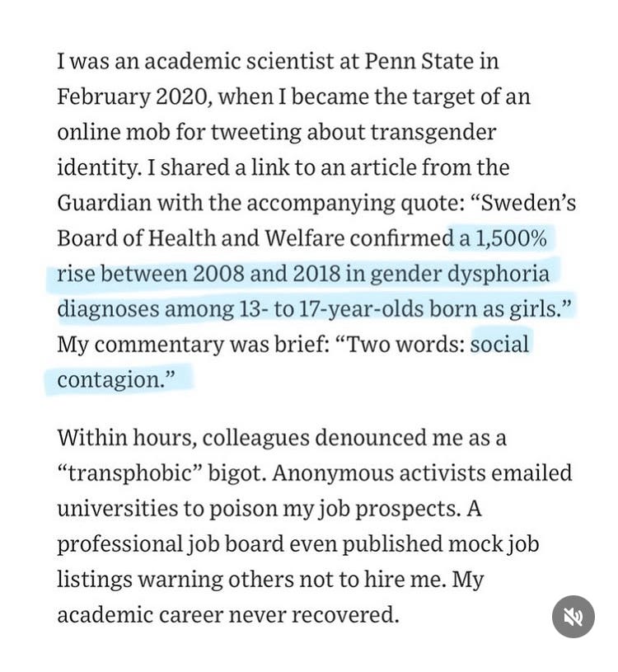618x672 pixels.
Task: Unmute the video with speaker icon
Action: click(x=573, y=617)
